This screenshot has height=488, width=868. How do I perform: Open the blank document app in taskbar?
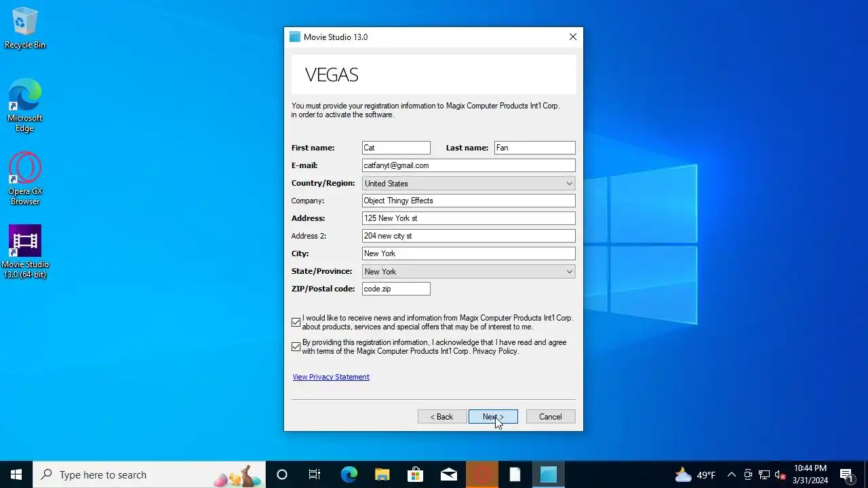click(515, 474)
